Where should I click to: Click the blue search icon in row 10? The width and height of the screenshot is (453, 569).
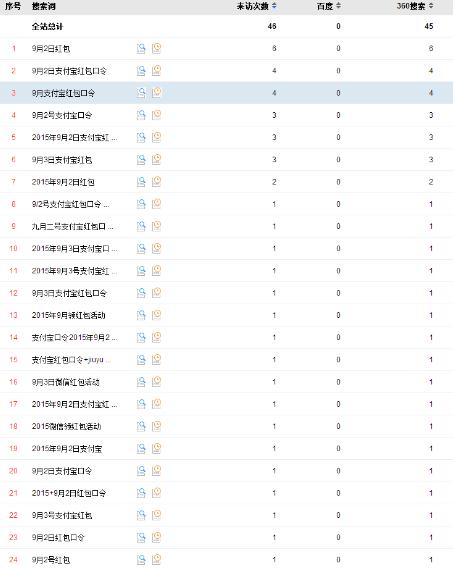(x=141, y=248)
